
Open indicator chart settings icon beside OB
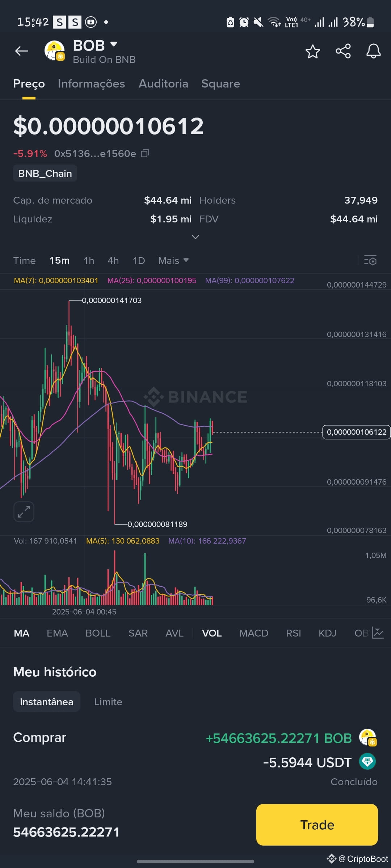[378, 633]
